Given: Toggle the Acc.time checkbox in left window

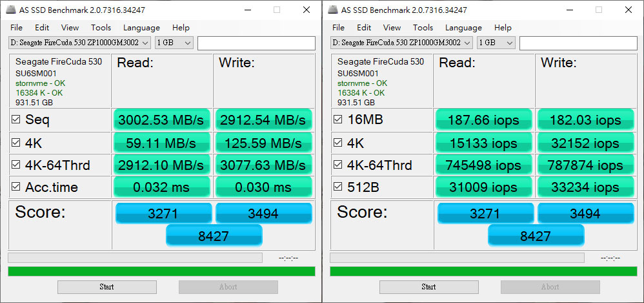Looking at the screenshot, I should pos(15,187).
